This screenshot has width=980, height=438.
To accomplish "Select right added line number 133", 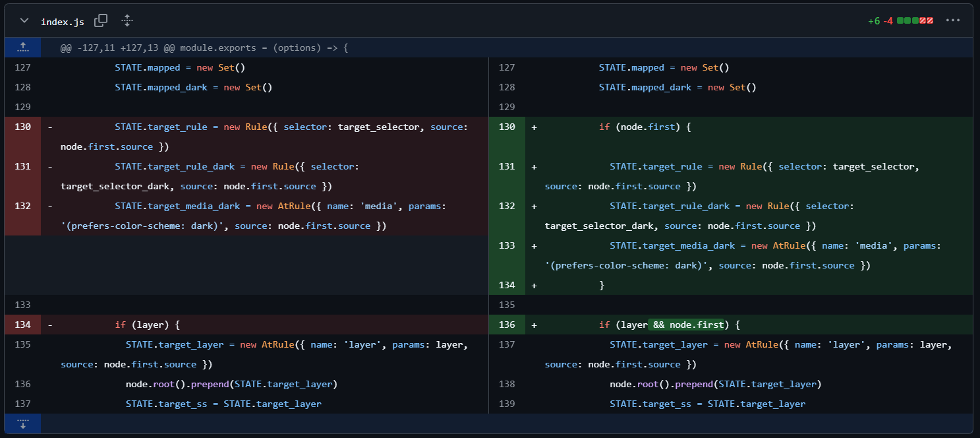I will click(507, 245).
